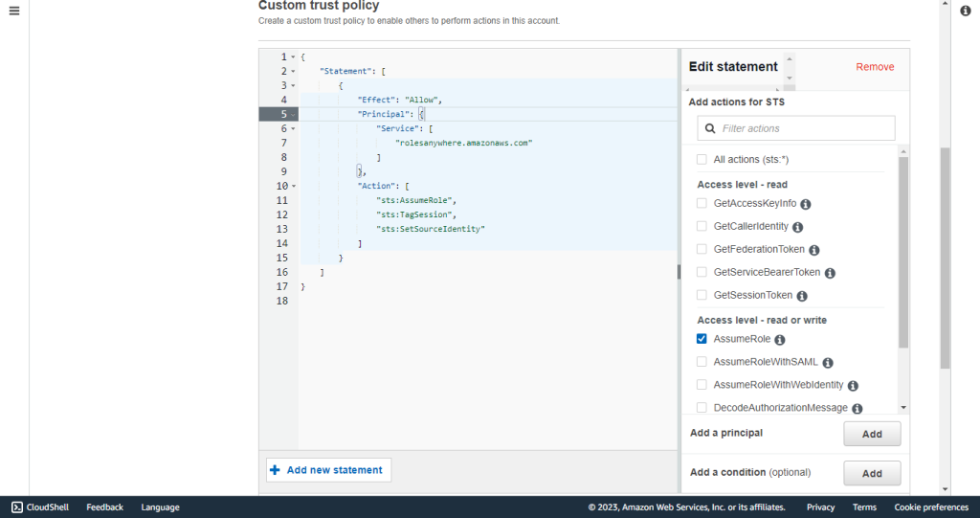This screenshot has width=980, height=518.
Task: Click the "sts:AssumeRole" line in editor
Action: point(416,201)
